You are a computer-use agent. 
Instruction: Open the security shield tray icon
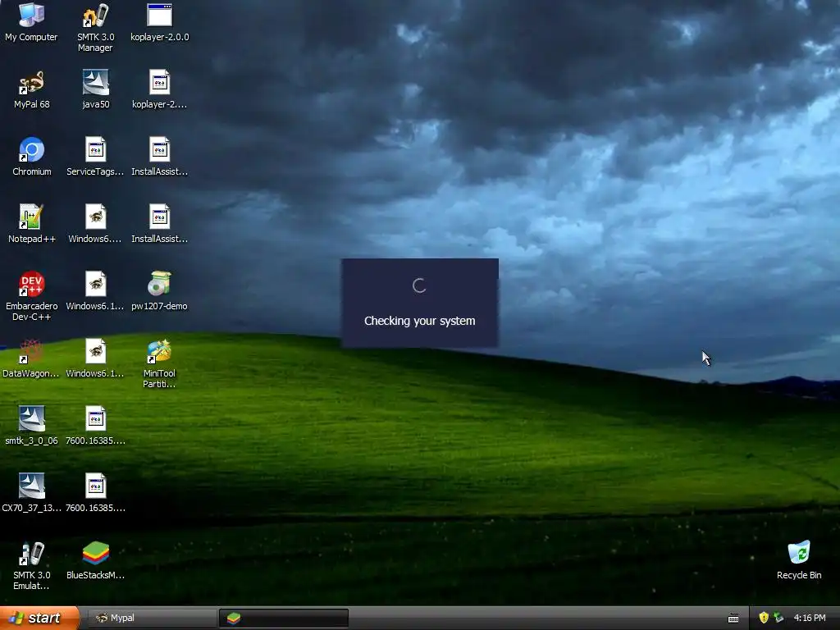pyautogui.click(x=764, y=618)
